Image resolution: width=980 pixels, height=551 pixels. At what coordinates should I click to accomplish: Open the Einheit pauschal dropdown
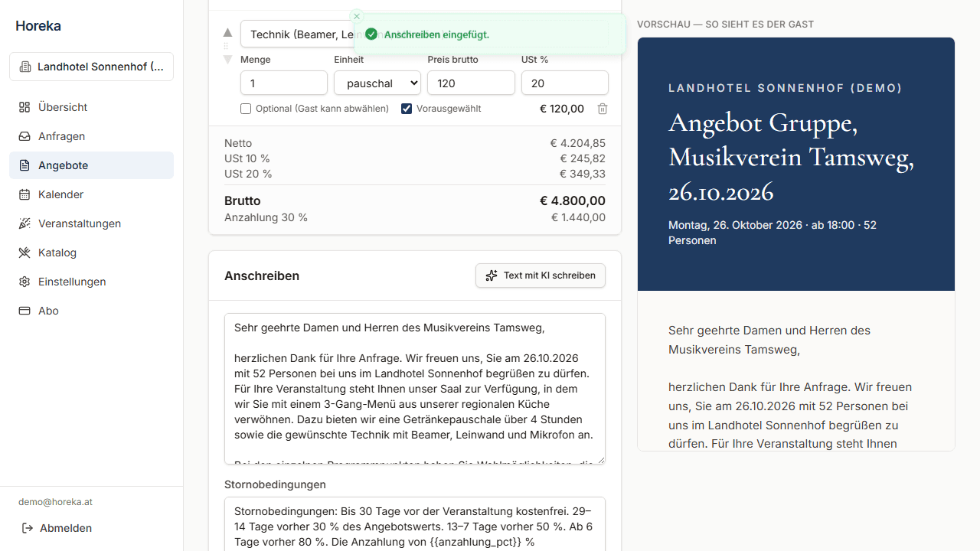tap(377, 83)
